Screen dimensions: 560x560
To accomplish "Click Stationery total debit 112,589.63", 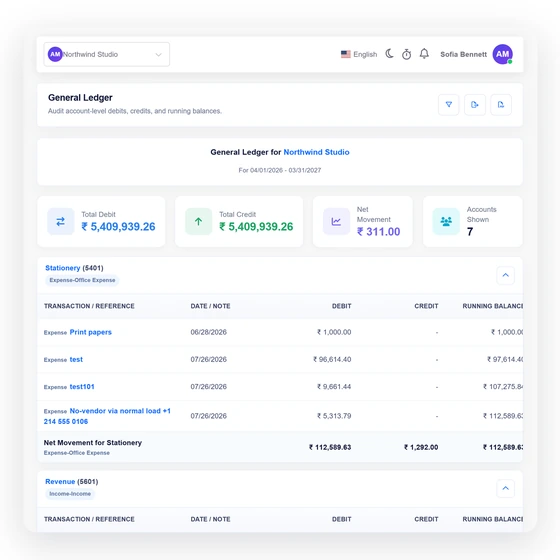I will click(330, 447).
